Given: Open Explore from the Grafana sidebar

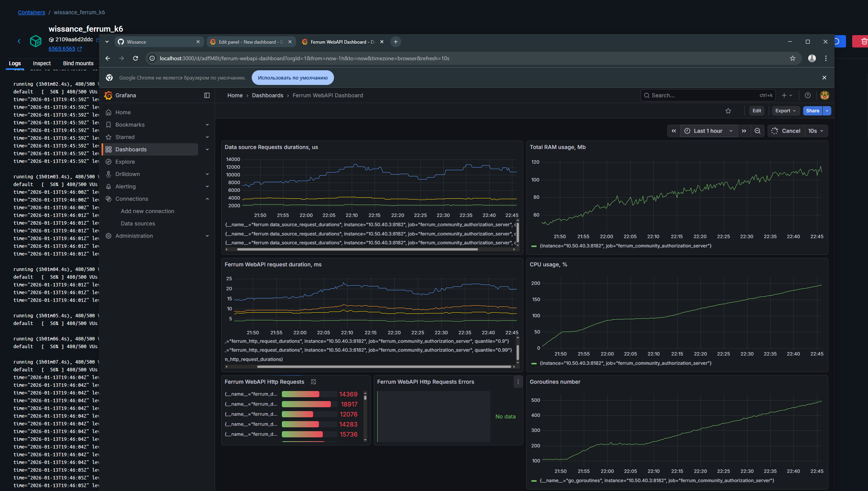Looking at the screenshot, I should point(125,161).
